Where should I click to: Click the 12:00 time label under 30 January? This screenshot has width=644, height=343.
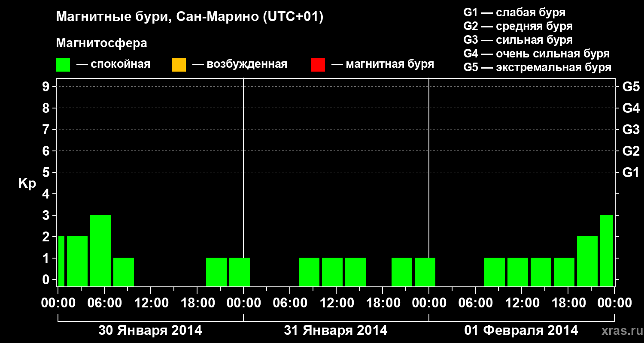pos(151,303)
